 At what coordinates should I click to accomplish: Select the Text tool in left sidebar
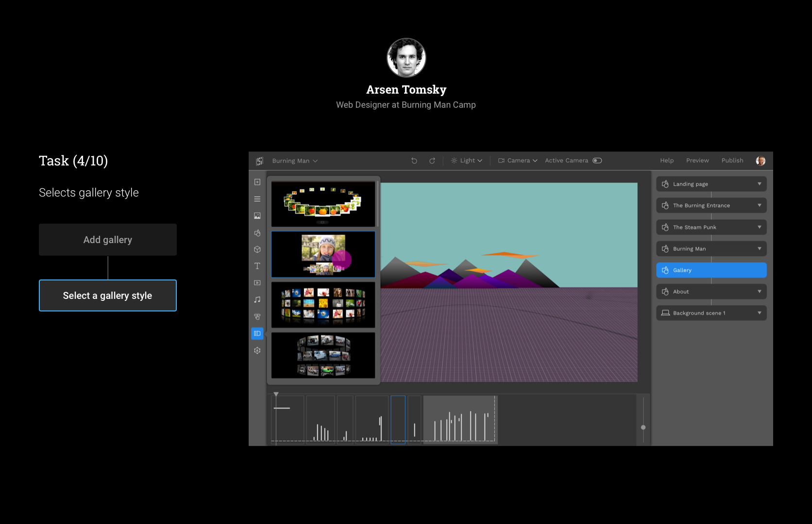(x=257, y=266)
